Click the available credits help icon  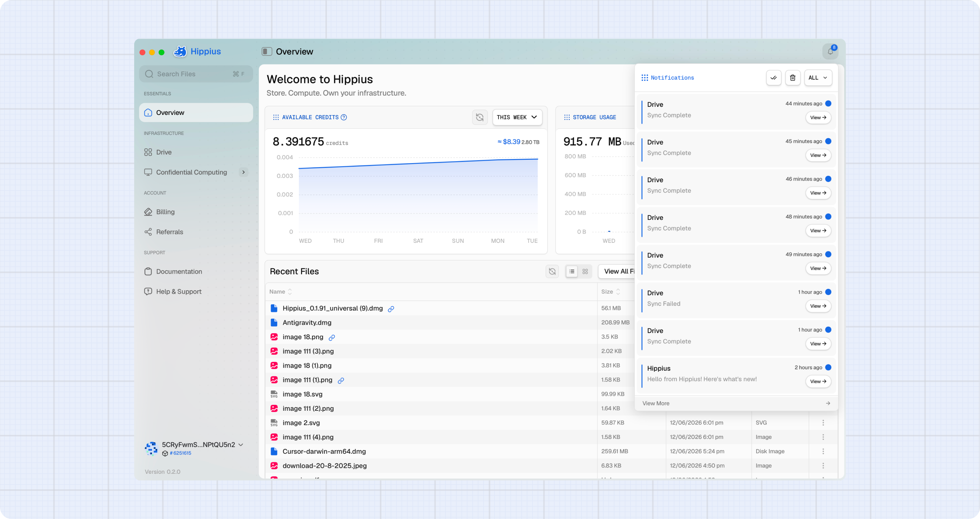click(x=344, y=117)
